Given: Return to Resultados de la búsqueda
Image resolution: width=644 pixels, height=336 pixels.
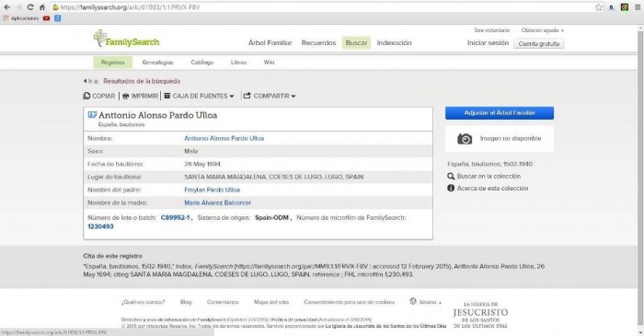Looking at the screenshot, I should pyautogui.click(x=142, y=81).
